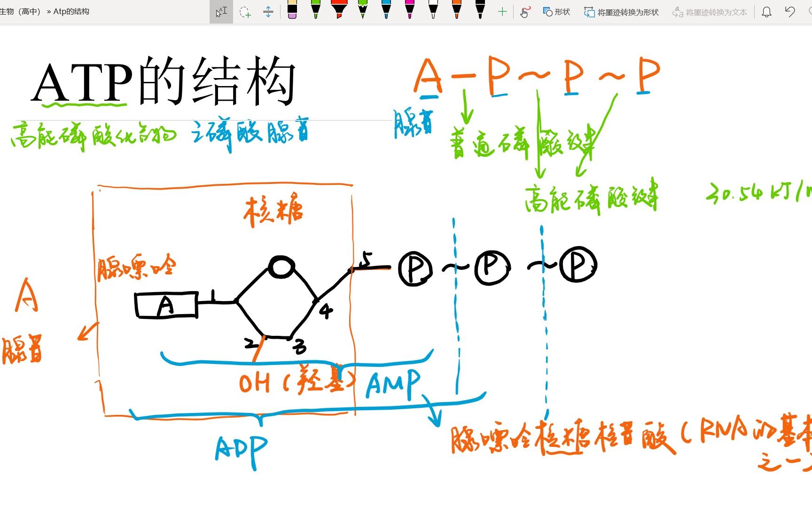Select the green pen
Screen dimensions: 812x508
pos(316,12)
